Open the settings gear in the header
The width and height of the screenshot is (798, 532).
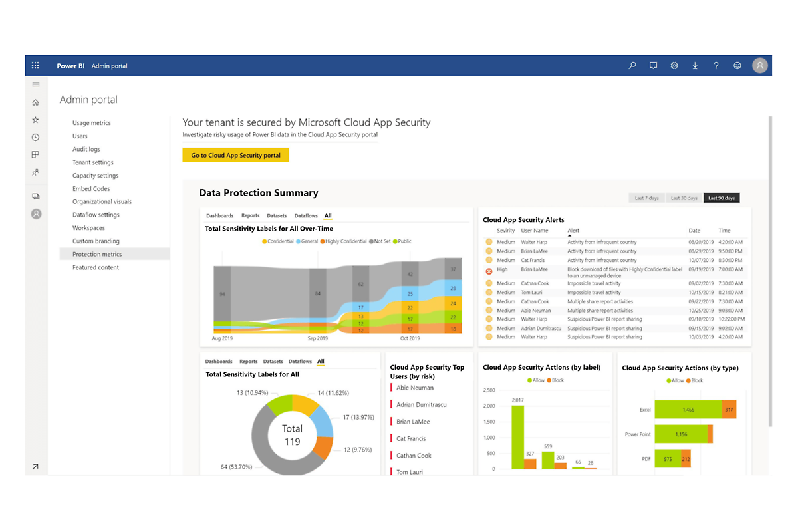[674, 66]
